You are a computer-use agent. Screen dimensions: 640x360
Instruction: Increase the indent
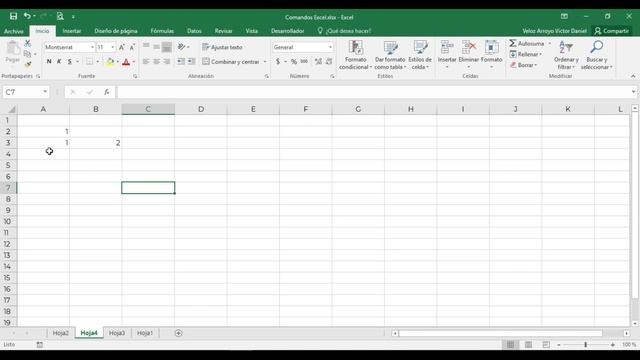tap(191, 62)
